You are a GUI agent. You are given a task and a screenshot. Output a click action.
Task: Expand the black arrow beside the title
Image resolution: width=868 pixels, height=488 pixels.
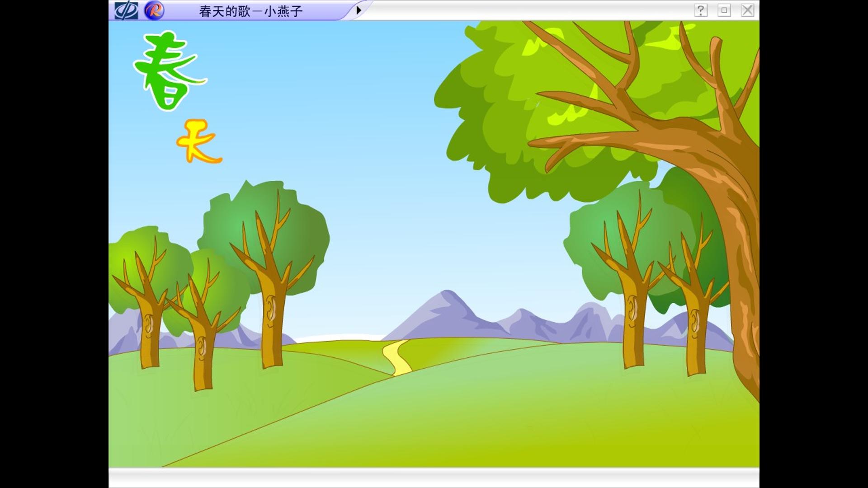click(359, 10)
